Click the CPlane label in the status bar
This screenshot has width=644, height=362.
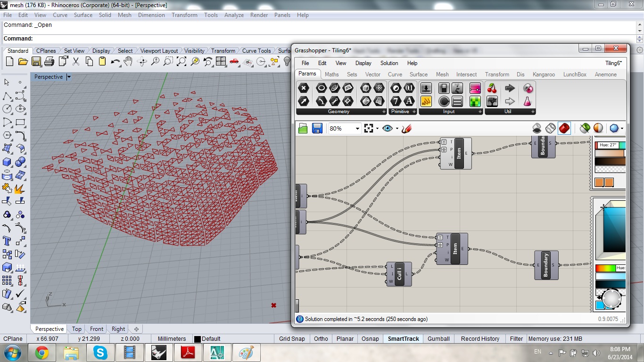pos(13,338)
